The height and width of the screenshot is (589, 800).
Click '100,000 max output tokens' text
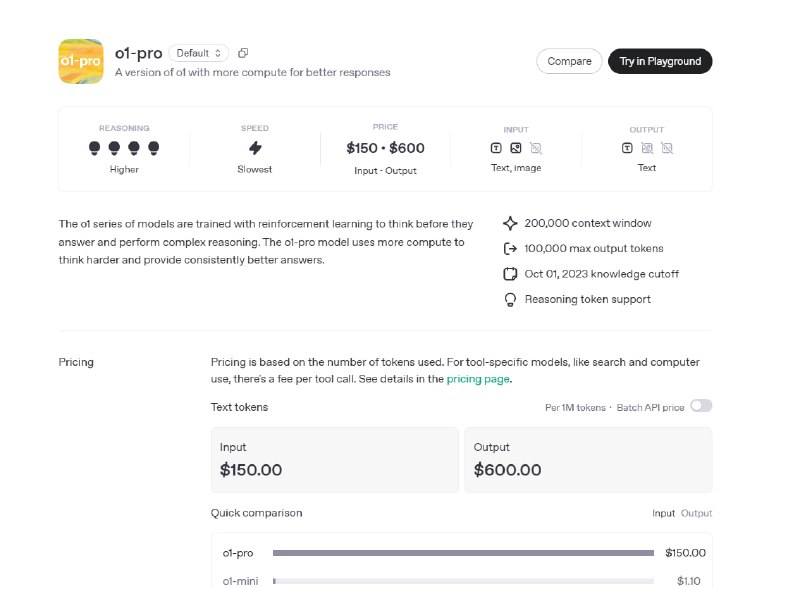[594, 249]
